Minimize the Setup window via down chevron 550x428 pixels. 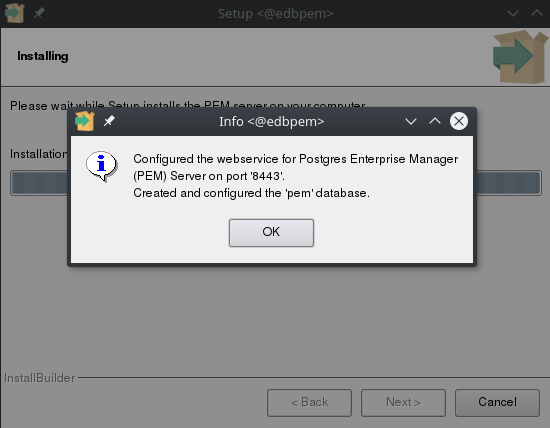pyautogui.click(x=513, y=14)
